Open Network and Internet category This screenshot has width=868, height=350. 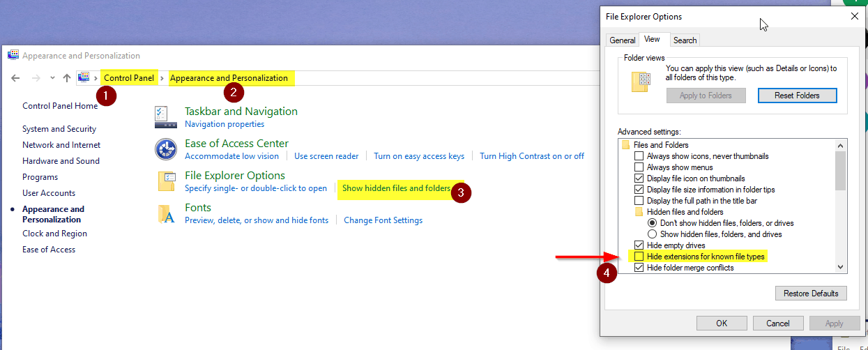pyautogui.click(x=61, y=145)
